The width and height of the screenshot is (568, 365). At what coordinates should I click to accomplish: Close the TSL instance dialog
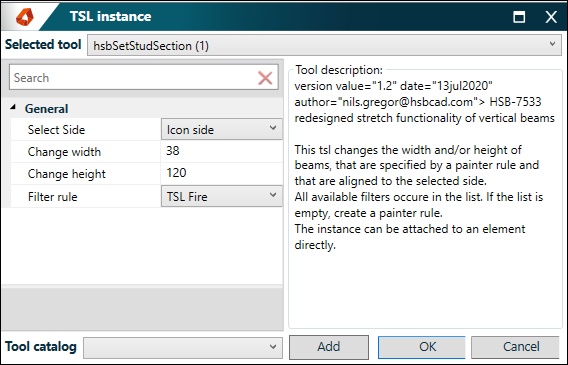[x=551, y=17]
